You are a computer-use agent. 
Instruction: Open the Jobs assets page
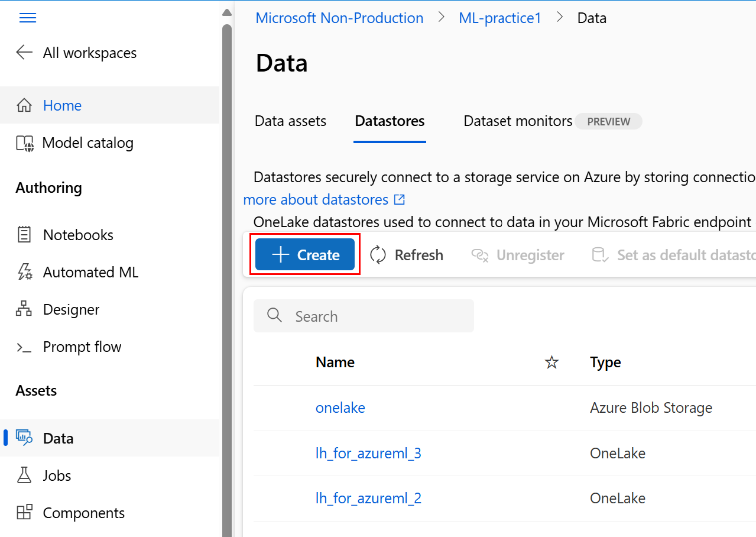coord(57,475)
